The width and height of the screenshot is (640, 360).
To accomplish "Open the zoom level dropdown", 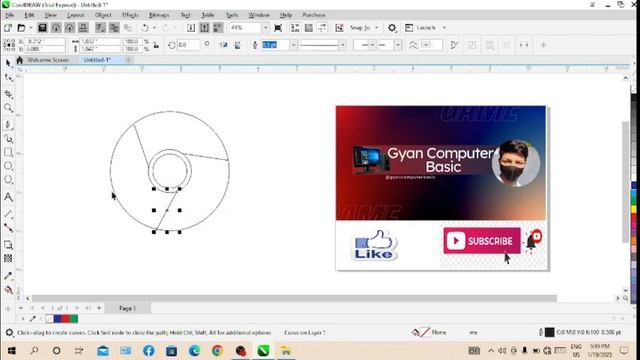I will click(266, 28).
